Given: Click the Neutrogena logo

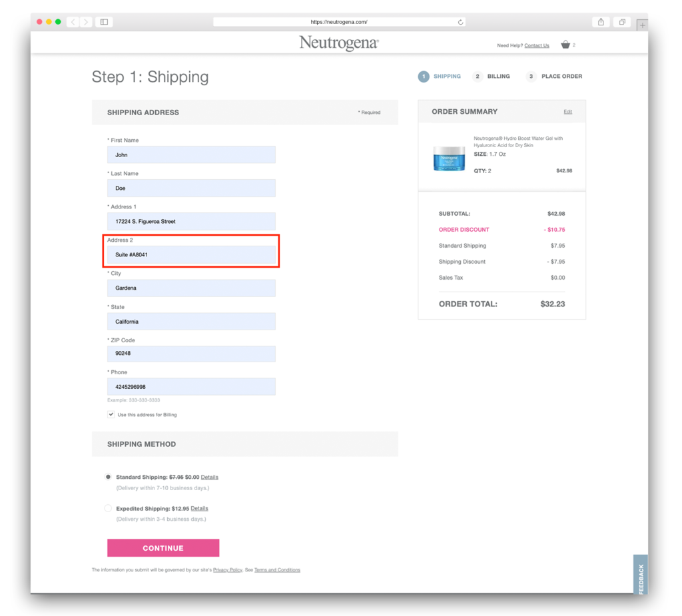Looking at the screenshot, I should pos(339,43).
